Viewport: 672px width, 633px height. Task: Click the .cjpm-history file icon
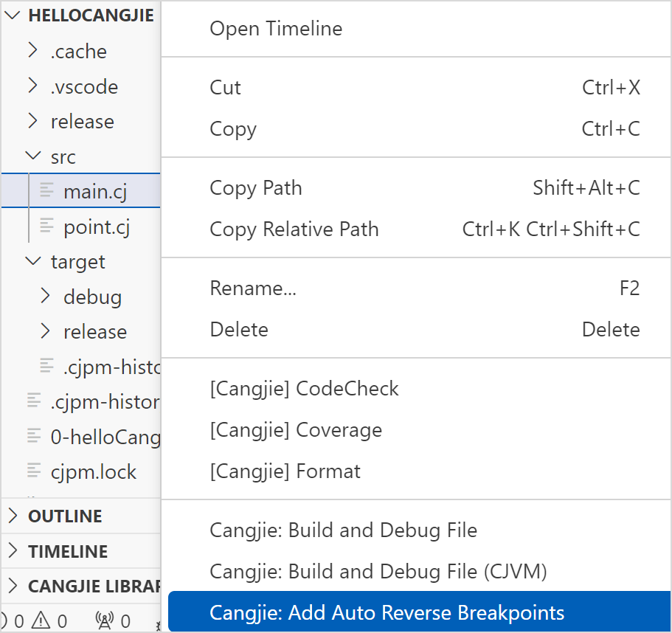[x=33, y=401]
